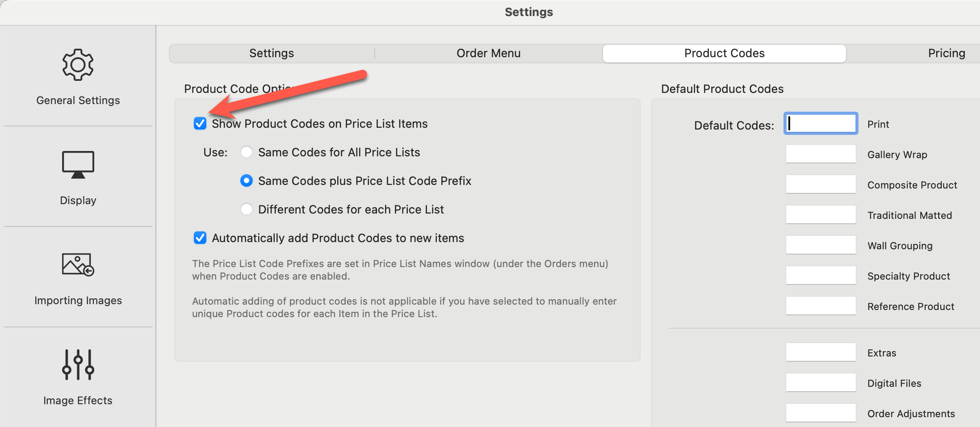The height and width of the screenshot is (427, 980).
Task: Click the Gallery Wrap code field
Action: (x=821, y=154)
